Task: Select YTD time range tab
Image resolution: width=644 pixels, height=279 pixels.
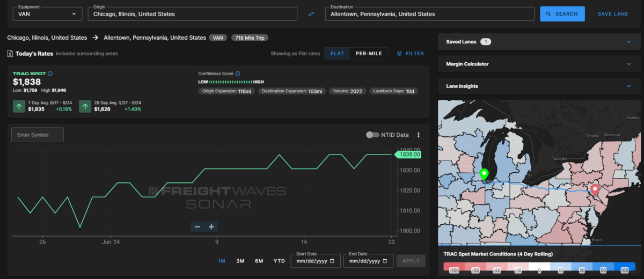Action: [279, 261]
